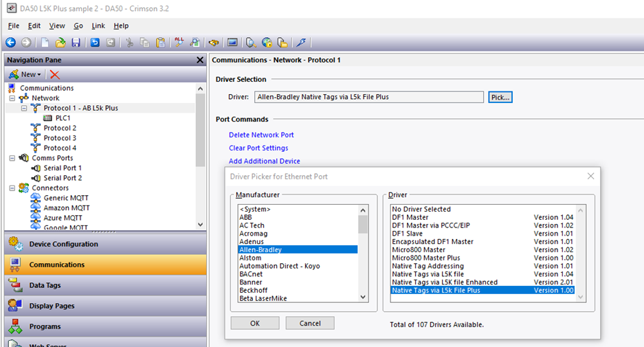Click the device with folder toolbar icon
This screenshot has width=644, height=347.
pos(282,43)
